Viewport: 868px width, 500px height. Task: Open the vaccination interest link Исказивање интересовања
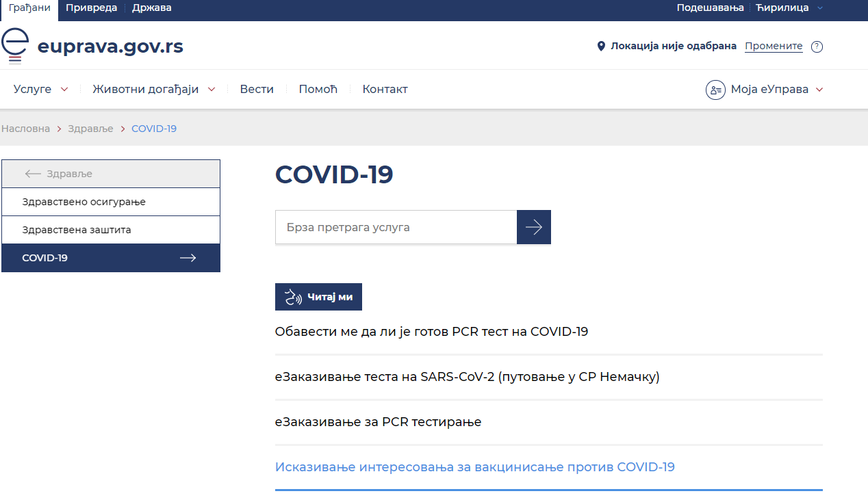(x=474, y=467)
